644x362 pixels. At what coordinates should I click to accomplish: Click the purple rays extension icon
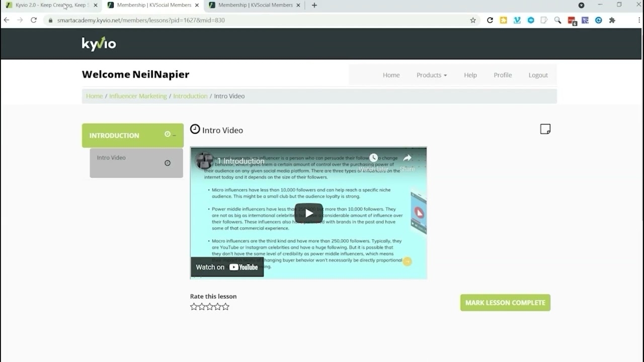585,20
